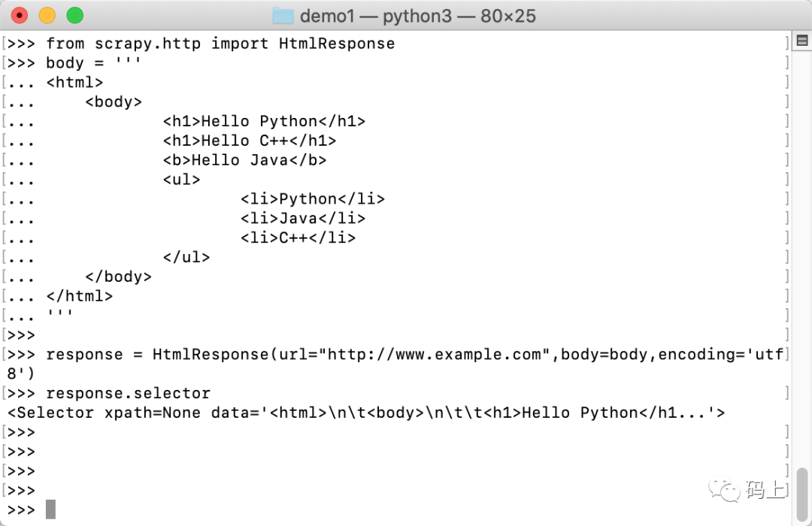Click the Selector xpath=None output line
The image size is (812, 526).
click(365, 413)
